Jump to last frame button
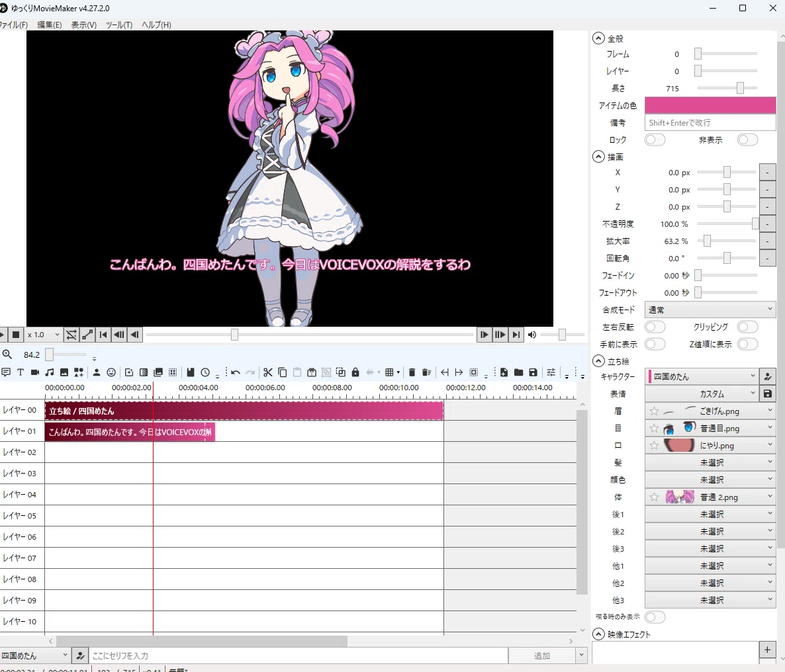785x672 pixels. click(516, 335)
